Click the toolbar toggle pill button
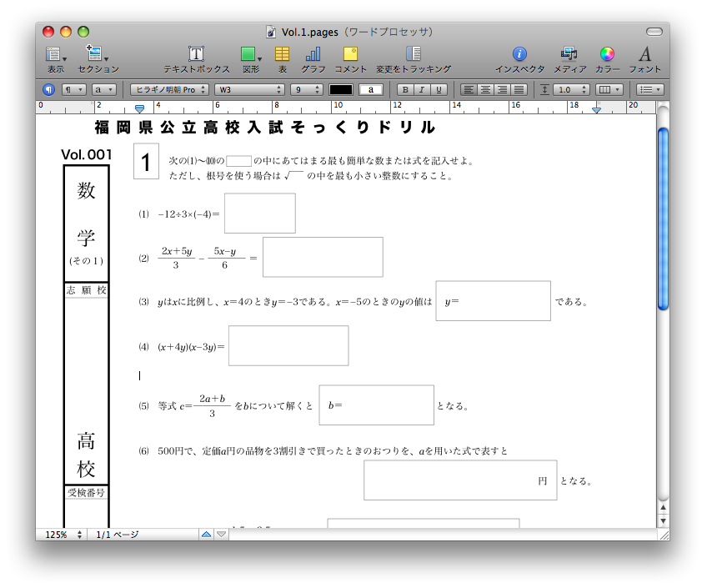707x588 pixels. (x=654, y=32)
